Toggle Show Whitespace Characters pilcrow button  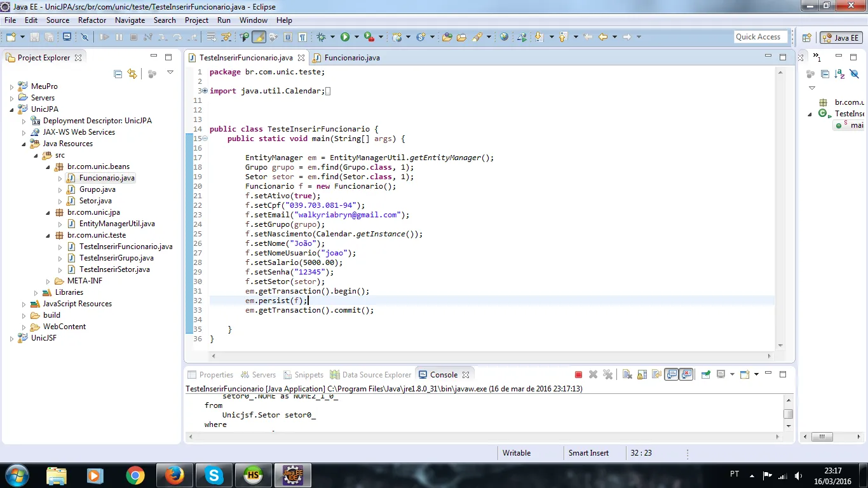point(302,37)
